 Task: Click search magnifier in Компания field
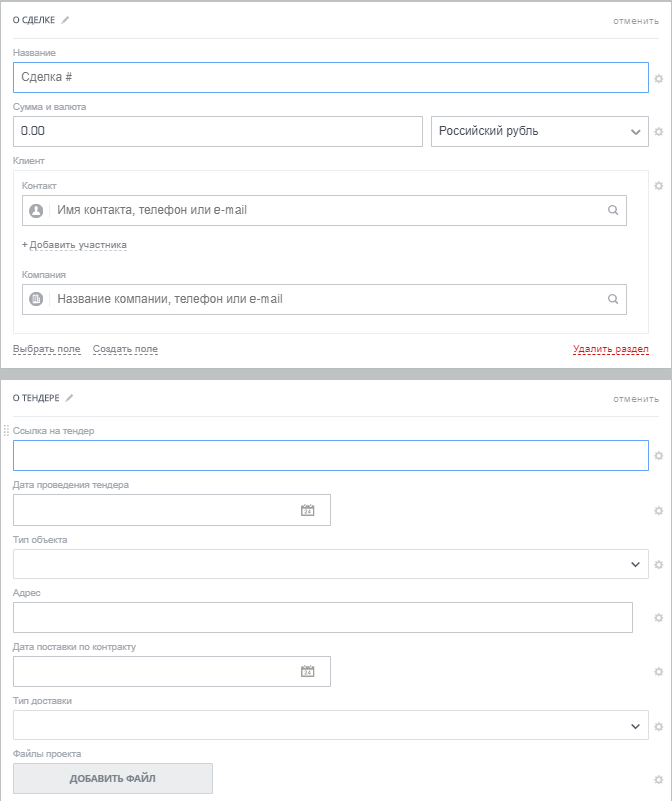[x=613, y=299]
